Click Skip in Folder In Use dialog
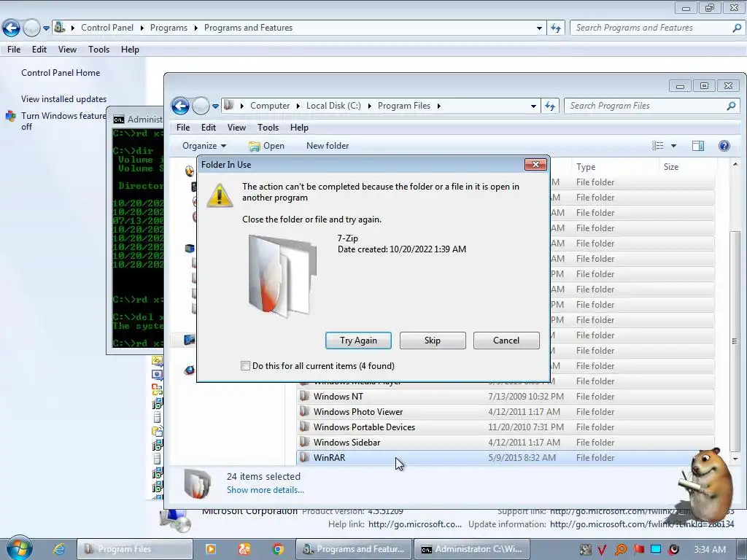Screen dimensions: 747x560 (x=433, y=341)
